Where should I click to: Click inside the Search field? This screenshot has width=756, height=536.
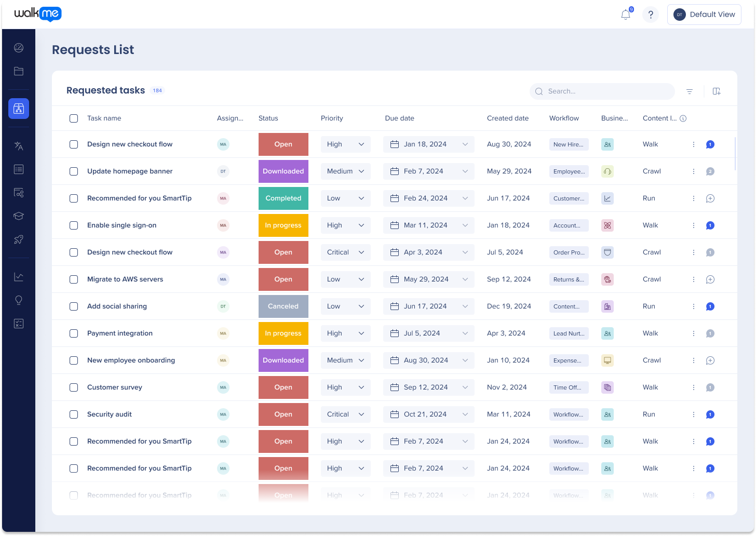click(x=602, y=91)
